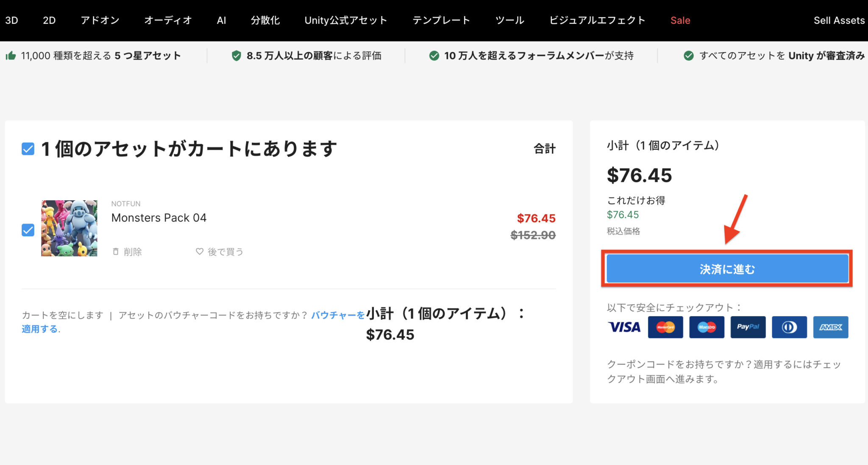This screenshot has width=868, height=465.
Task: Click the MasterCard payment icon
Action: tap(665, 327)
